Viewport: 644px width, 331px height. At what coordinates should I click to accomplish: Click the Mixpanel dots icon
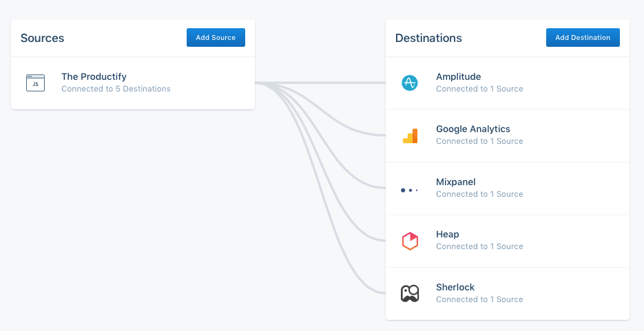tap(409, 189)
